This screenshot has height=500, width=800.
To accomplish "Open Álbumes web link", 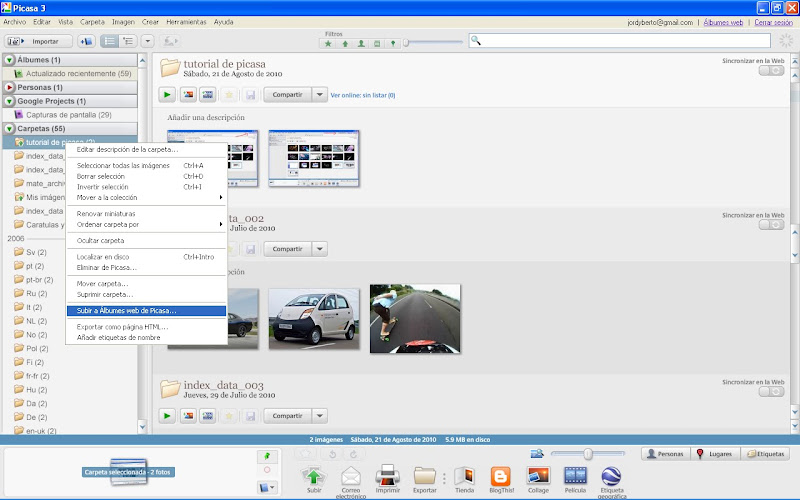I will pyautogui.click(x=723, y=22).
